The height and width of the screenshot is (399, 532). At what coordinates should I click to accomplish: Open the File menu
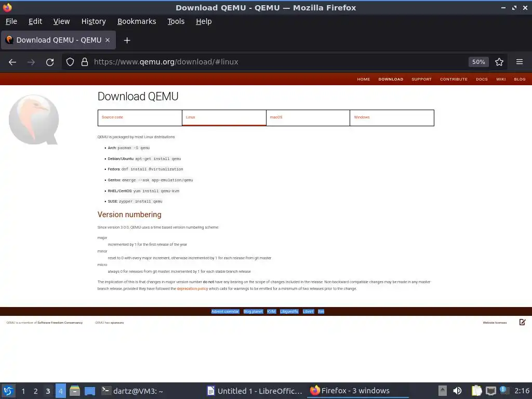tap(11, 21)
